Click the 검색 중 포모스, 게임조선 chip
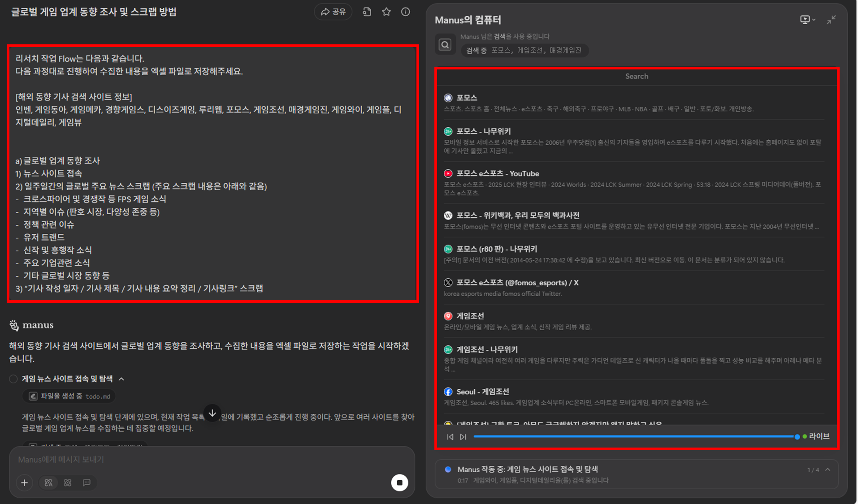Image resolution: width=858 pixels, height=504 pixels. [x=524, y=50]
